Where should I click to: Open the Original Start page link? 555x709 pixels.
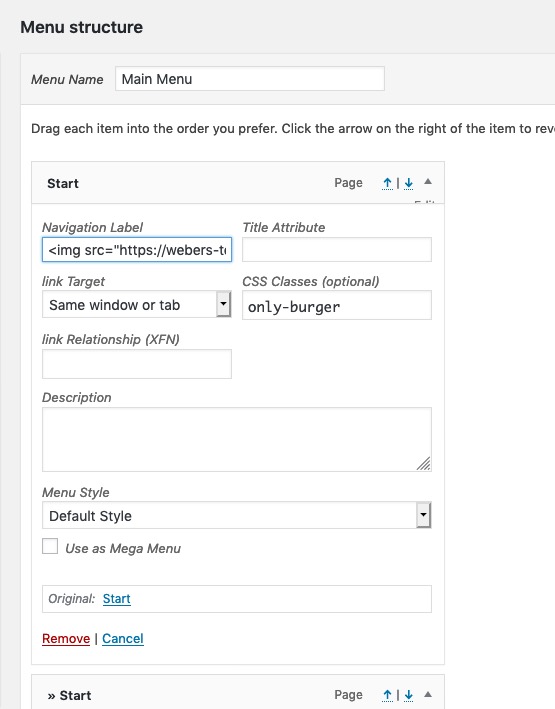tap(117, 599)
